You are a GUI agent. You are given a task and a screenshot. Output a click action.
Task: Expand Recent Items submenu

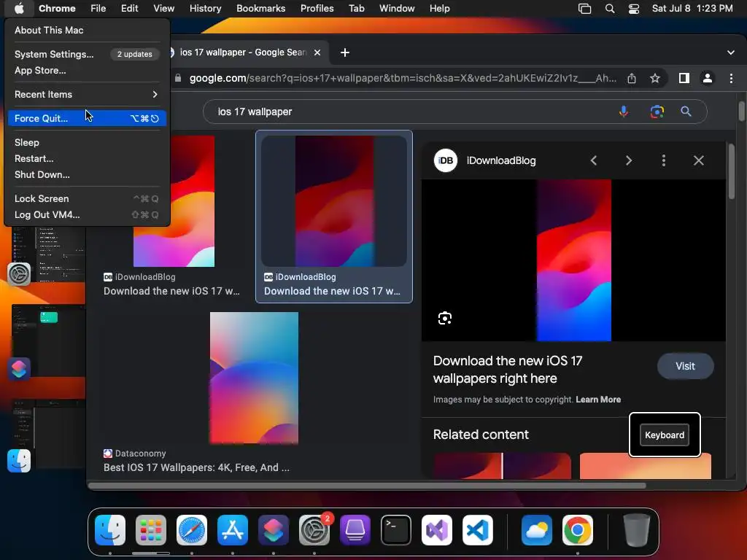click(x=87, y=94)
